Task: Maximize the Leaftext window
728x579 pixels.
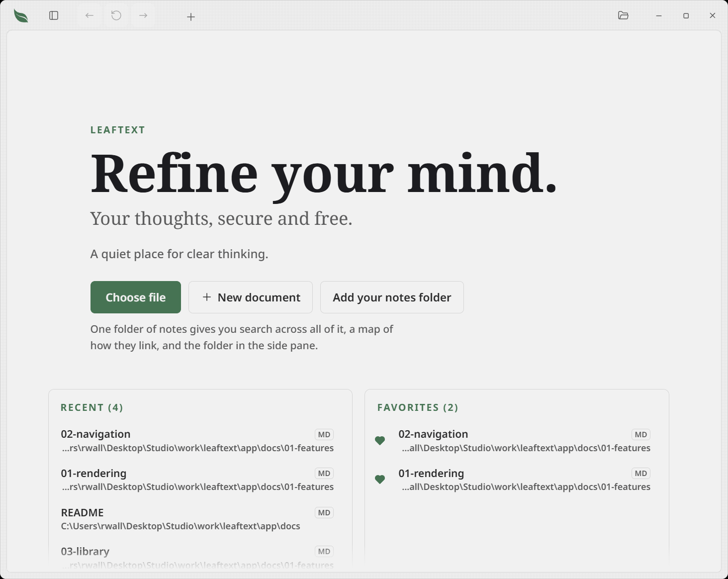Action: click(x=686, y=16)
